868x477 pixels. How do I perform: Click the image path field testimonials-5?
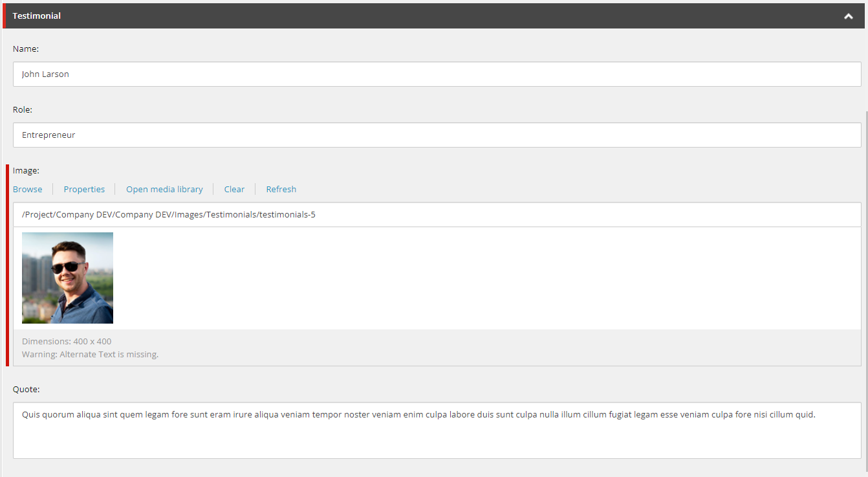click(x=437, y=215)
